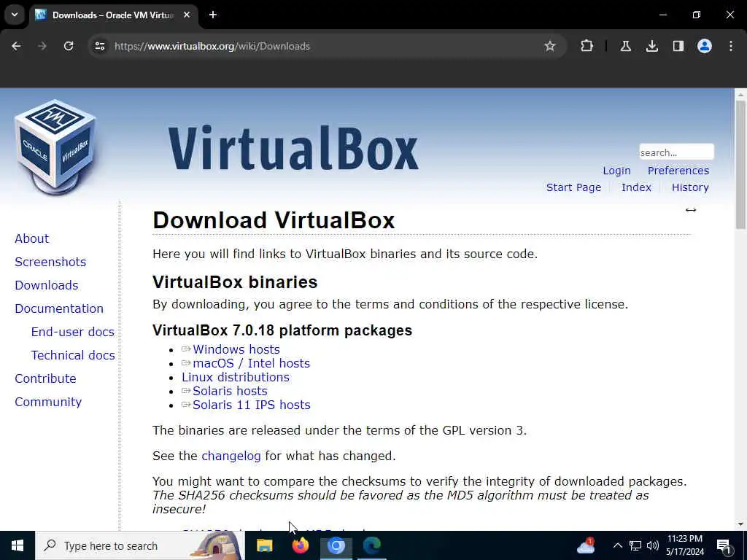This screenshot has height=560, width=747.
Task: Open the weather cloud tray icon
Action: (586, 546)
